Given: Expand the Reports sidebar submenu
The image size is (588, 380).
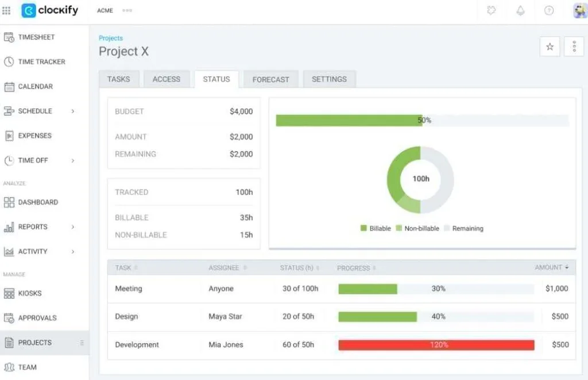Looking at the screenshot, I should [73, 227].
